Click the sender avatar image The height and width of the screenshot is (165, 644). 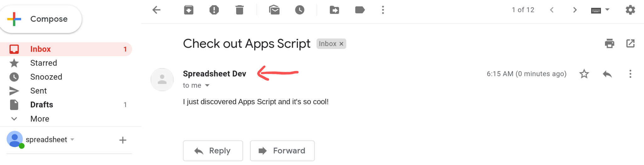(162, 80)
